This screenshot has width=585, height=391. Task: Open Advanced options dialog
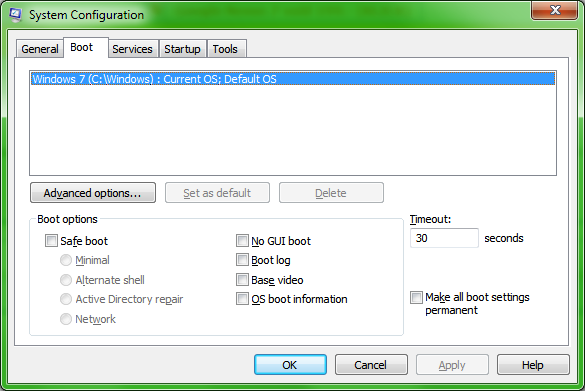pyautogui.click(x=93, y=193)
